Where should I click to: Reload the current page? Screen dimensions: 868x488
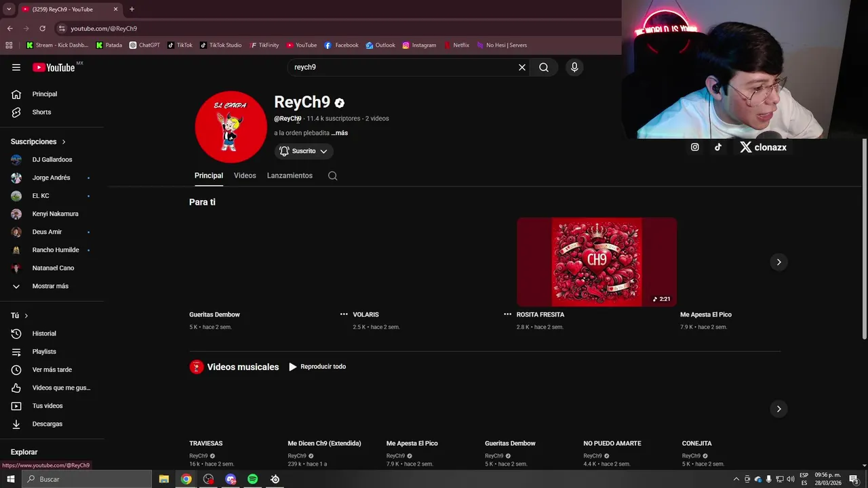42,28
